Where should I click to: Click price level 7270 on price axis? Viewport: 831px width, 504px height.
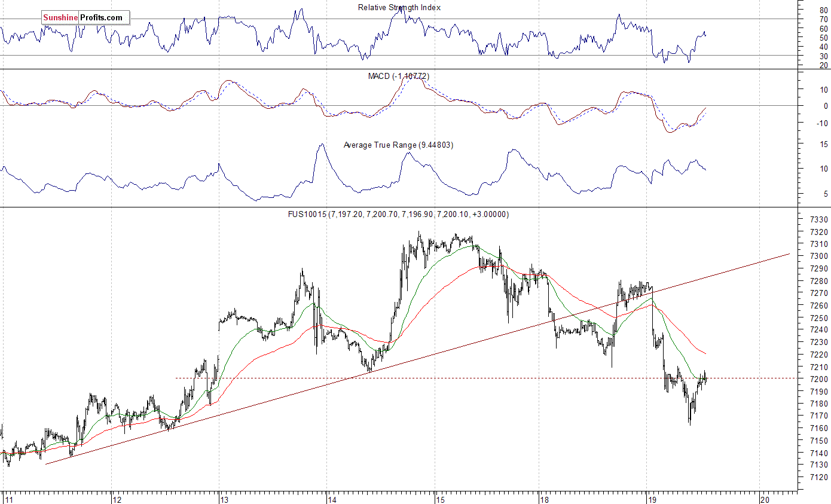pyautogui.click(x=818, y=293)
